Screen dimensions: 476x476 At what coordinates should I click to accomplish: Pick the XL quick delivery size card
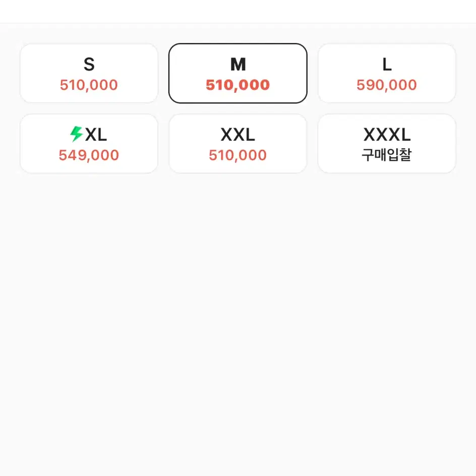[89, 144]
